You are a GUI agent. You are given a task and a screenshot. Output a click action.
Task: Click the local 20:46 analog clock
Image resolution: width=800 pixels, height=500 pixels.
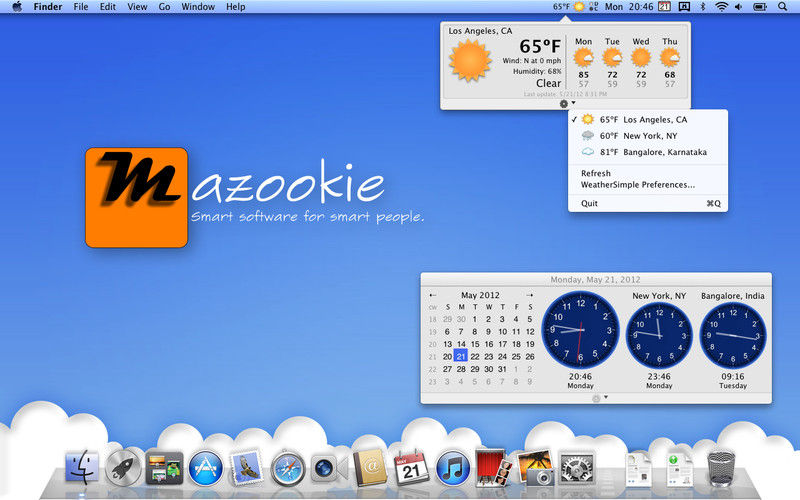pos(581,330)
